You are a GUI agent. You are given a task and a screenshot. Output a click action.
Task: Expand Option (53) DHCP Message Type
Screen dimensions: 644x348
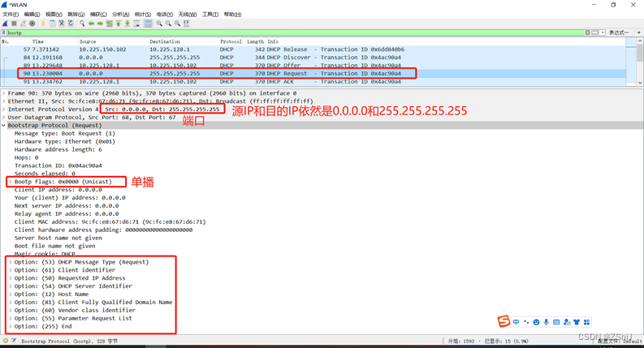[11, 262]
